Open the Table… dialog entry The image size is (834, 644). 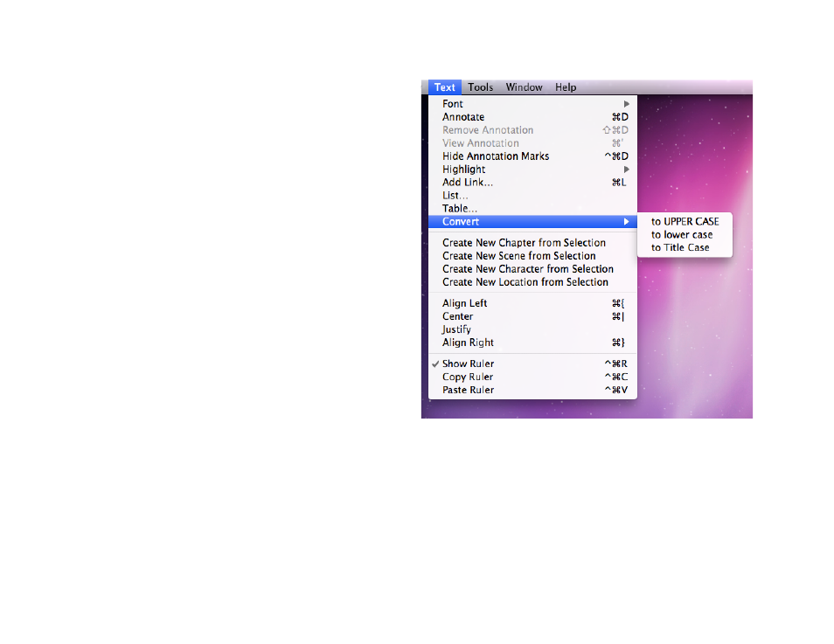tap(532, 209)
